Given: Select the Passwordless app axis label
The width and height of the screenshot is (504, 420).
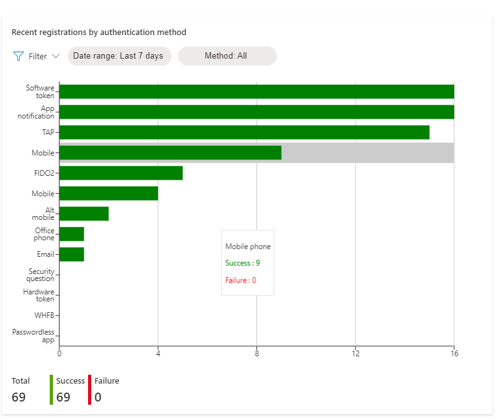Looking at the screenshot, I should coord(33,336).
